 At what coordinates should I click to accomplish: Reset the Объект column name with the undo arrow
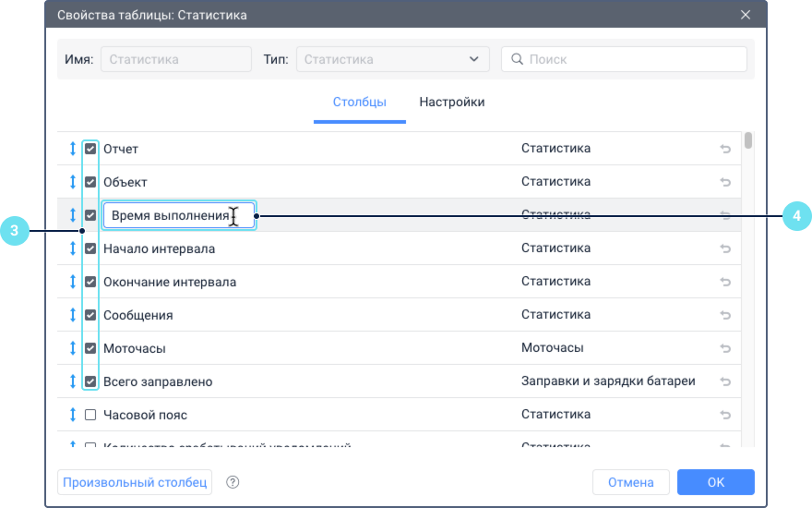[x=725, y=182]
